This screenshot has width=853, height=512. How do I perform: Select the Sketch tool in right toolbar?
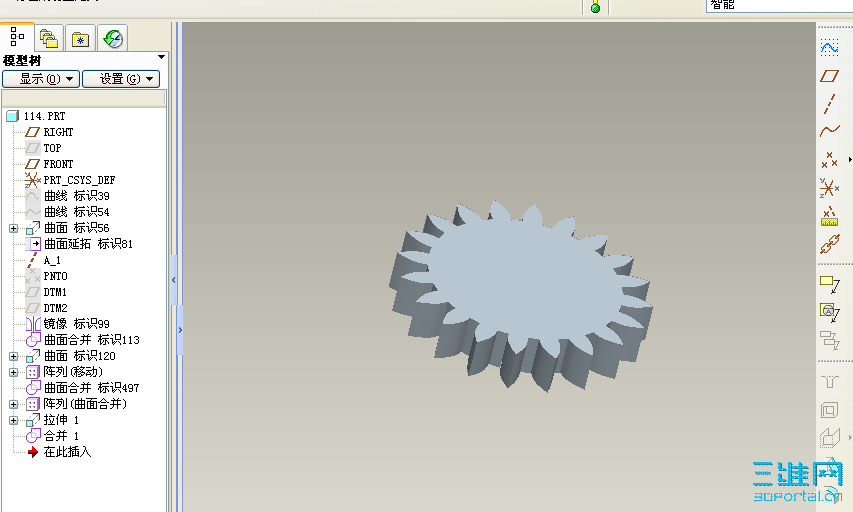point(829,48)
